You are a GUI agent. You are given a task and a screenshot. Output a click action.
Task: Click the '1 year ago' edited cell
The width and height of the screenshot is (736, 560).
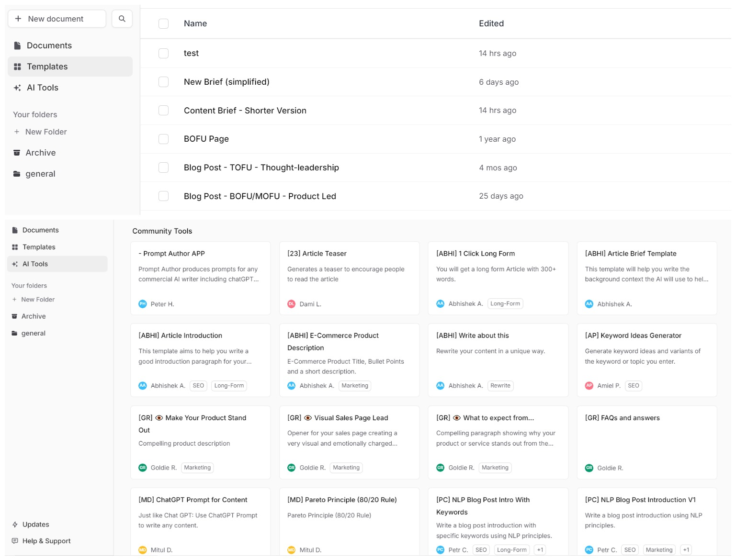tap(497, 139)
